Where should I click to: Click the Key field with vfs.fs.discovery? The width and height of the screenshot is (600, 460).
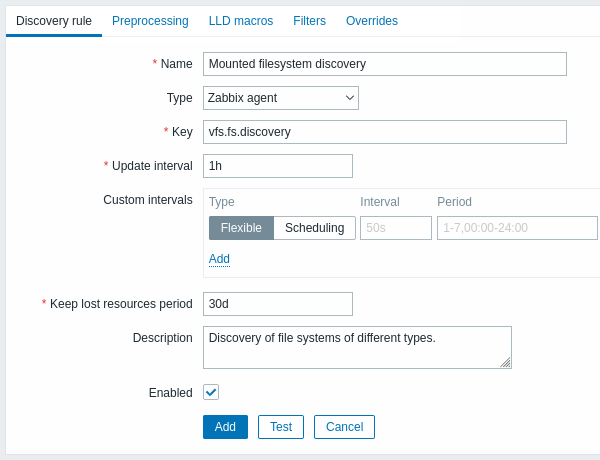coord(385,132)
